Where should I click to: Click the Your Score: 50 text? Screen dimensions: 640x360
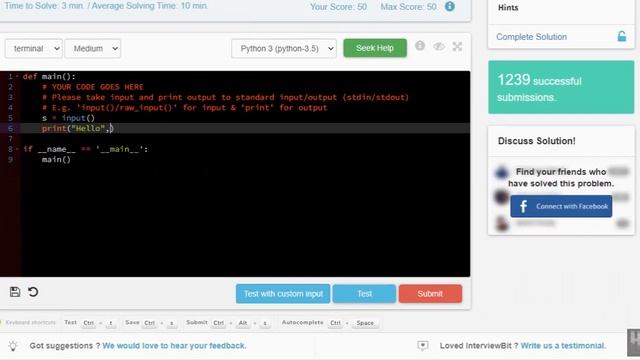(338, 7)
